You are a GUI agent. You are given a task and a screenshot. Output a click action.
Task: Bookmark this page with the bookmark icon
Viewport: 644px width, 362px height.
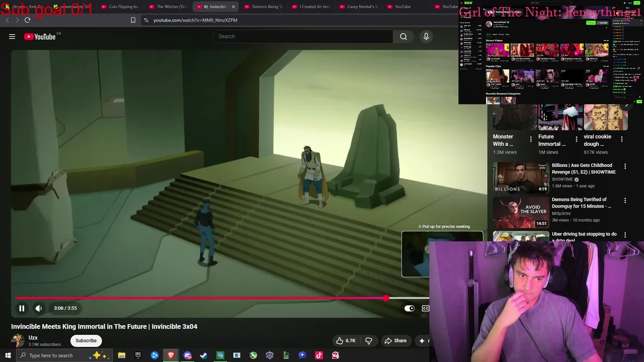coord(133,20)
